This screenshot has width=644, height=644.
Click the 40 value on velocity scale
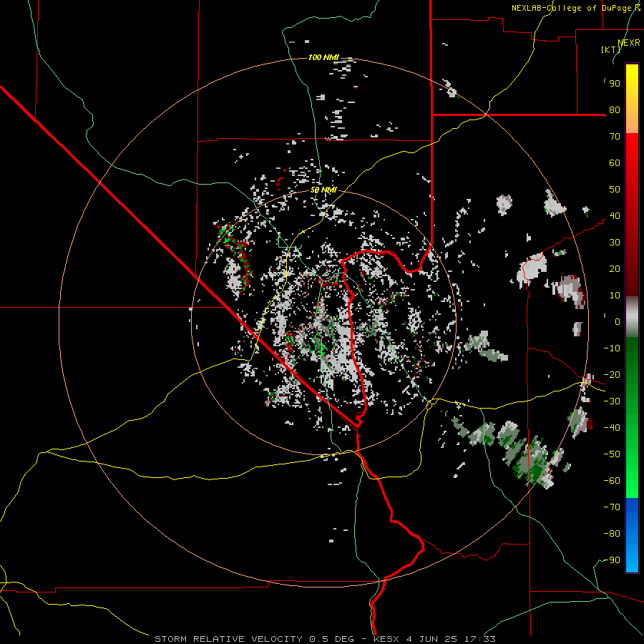click(x=615, y=215)
